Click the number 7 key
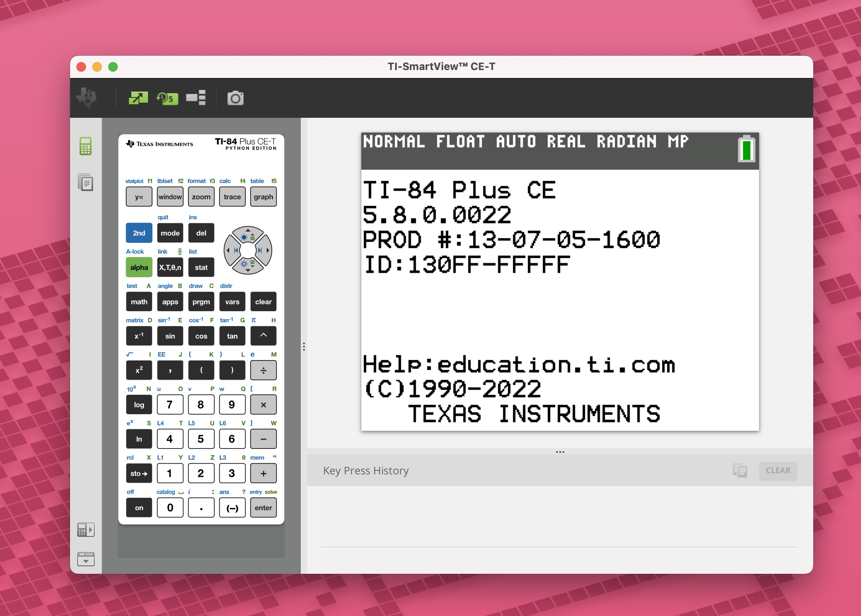This screenshot has height=616, width=861. pyautogui.click(x=170, y=405)
